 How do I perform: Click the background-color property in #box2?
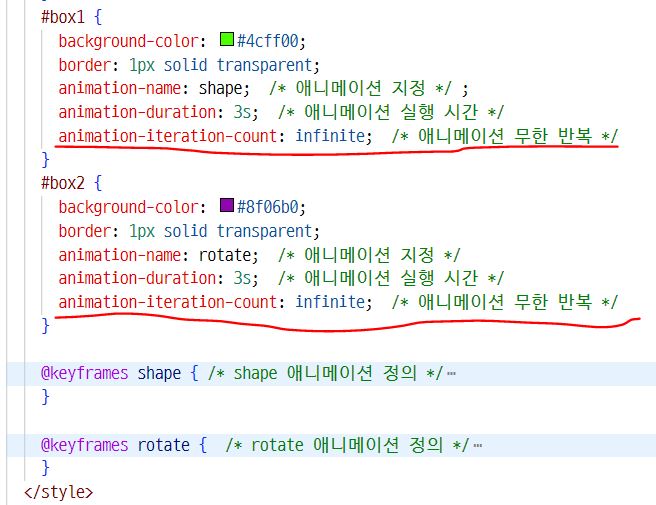pyautogui.click(x=128, y=207)
